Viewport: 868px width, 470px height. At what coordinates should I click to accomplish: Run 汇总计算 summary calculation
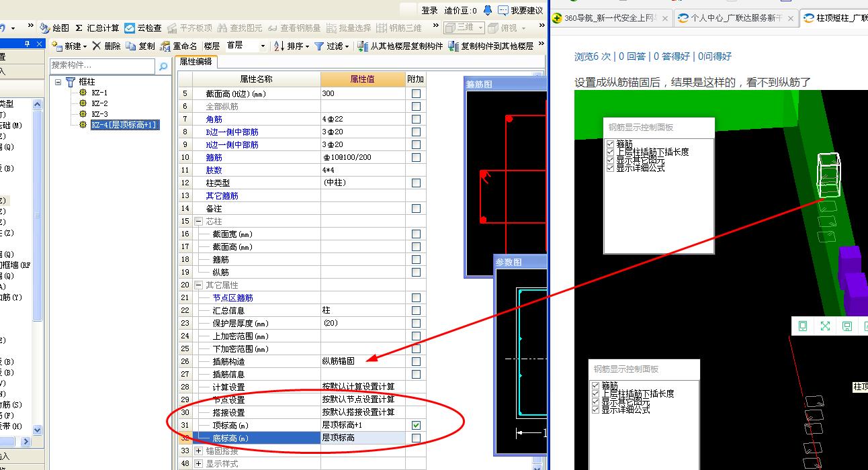pos(97,28)
